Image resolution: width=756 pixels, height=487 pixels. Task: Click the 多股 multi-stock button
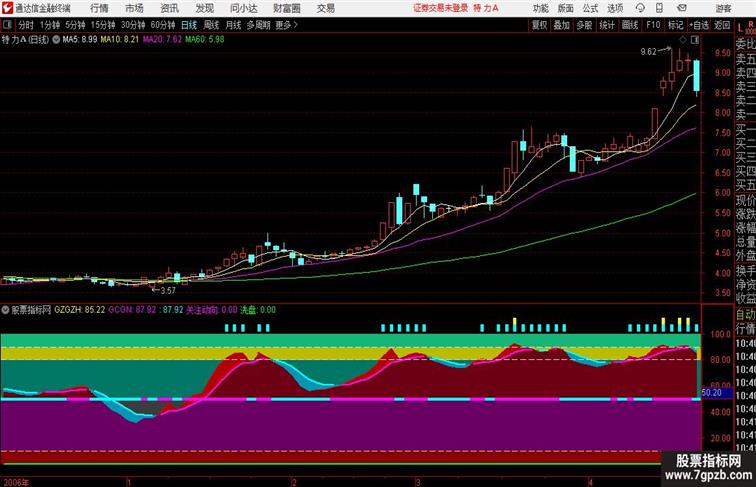tap(584, 25)
